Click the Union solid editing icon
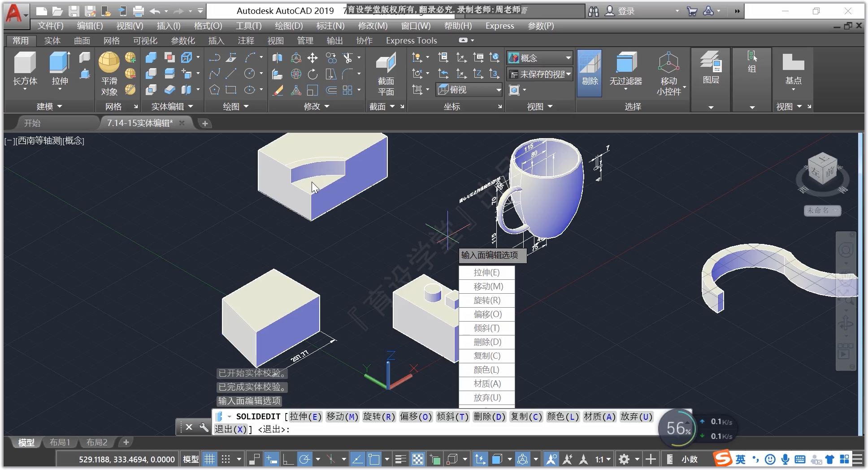The width and height of the screenshot is (868, 470). pyautogui.click(x=151, y=58)
